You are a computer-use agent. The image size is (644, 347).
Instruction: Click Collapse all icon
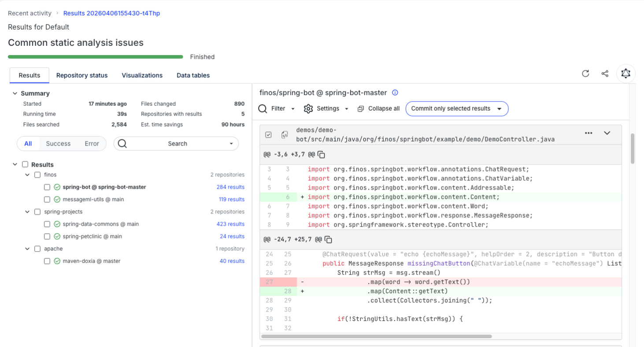coord(361,108)
